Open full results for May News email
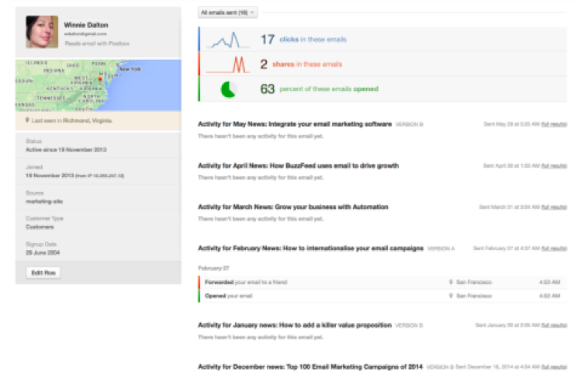 coord(553,124)
